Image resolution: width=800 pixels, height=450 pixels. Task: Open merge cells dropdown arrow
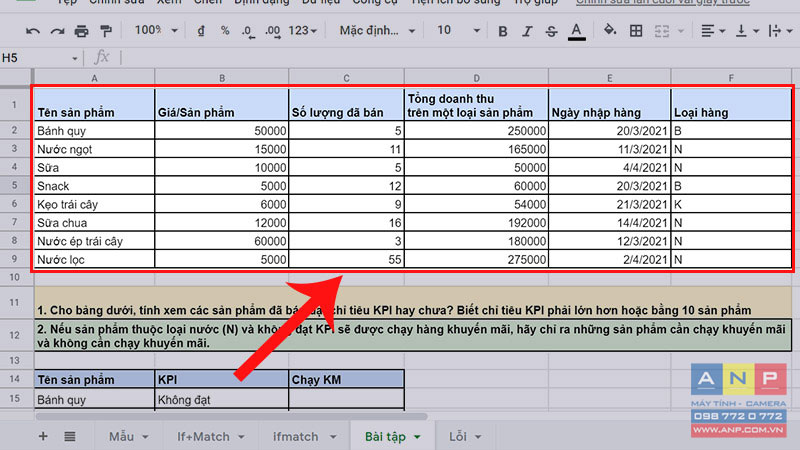681,31
